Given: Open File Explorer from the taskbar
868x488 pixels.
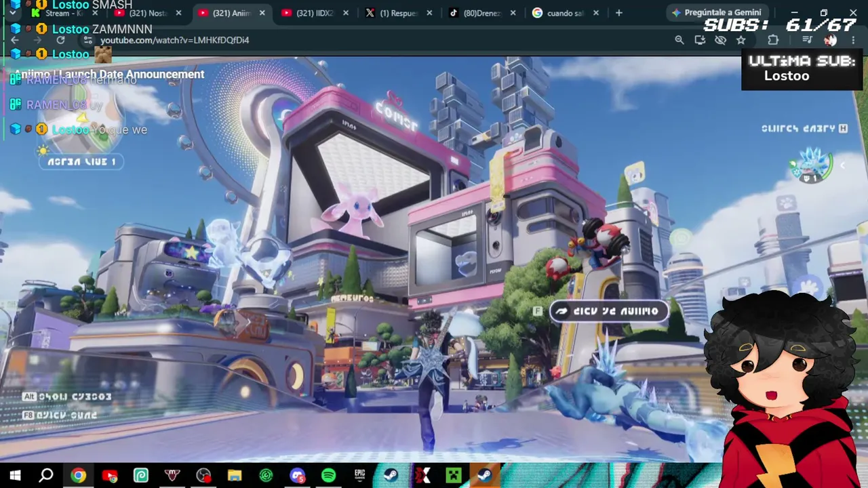Looking at the screenshot, I should (x=234, y=476).
